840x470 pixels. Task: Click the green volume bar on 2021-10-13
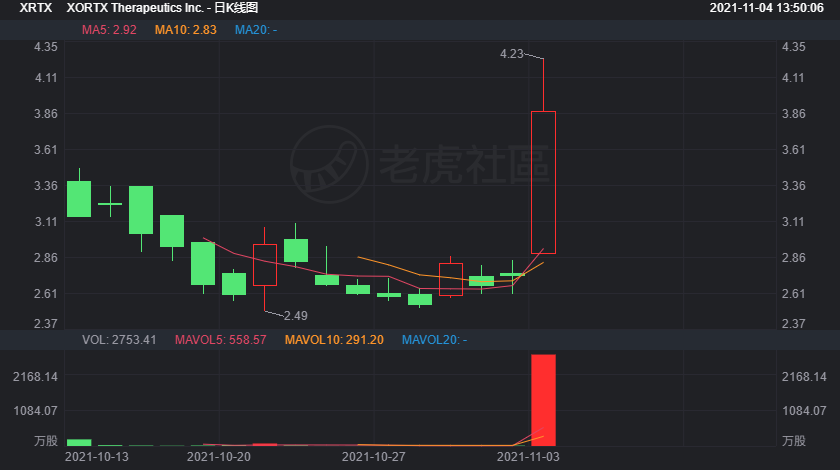point(79,443)
